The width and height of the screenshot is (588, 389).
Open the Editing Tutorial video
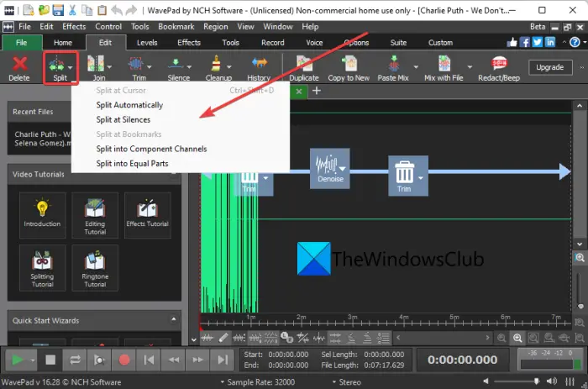(x=95, y=215)
